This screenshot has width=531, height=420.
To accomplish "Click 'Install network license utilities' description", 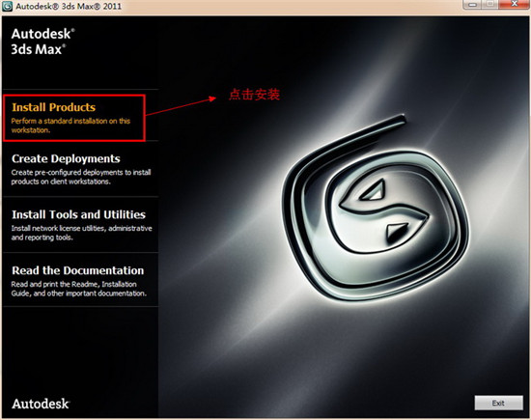I will click(82, 233).
